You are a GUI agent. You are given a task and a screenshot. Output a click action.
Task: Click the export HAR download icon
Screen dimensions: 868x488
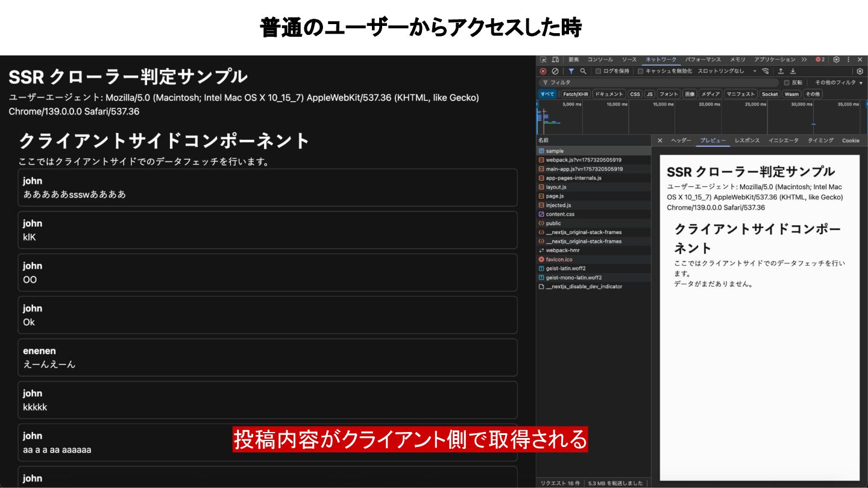793,71
